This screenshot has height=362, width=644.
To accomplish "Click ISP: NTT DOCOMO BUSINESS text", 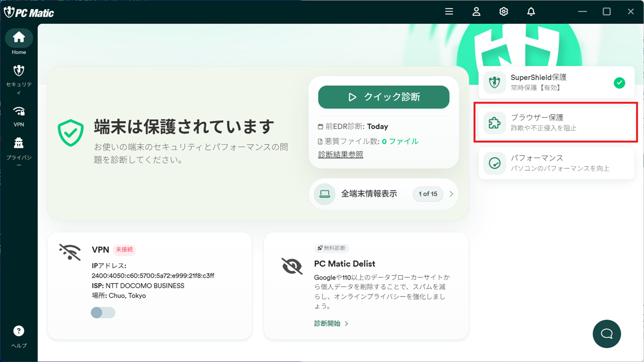I will click(x=138, y=286).
